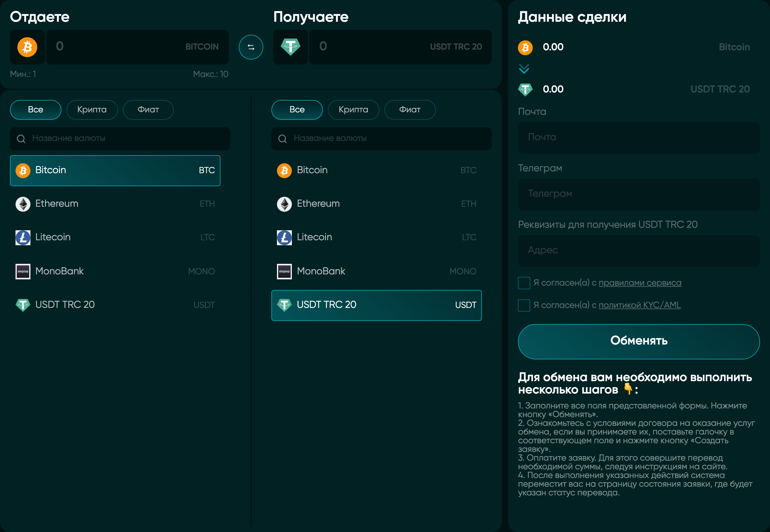
Task: Select USDT TRC 20 in the Получаете list
Action: [x=376, y=305]
